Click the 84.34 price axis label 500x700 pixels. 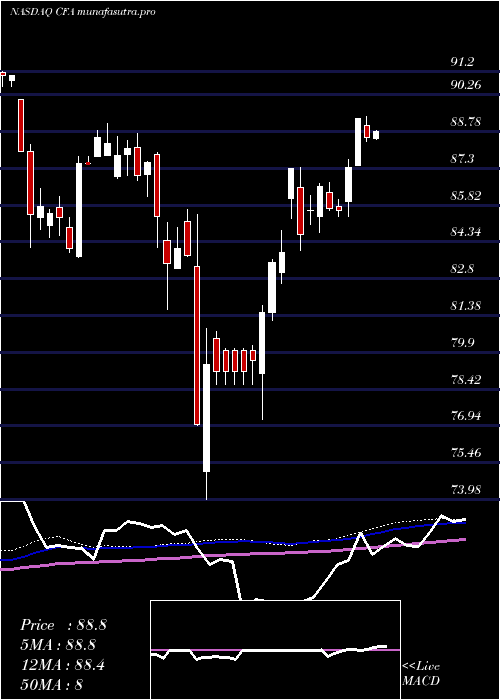pyautogui.click(x=466, y=232)
